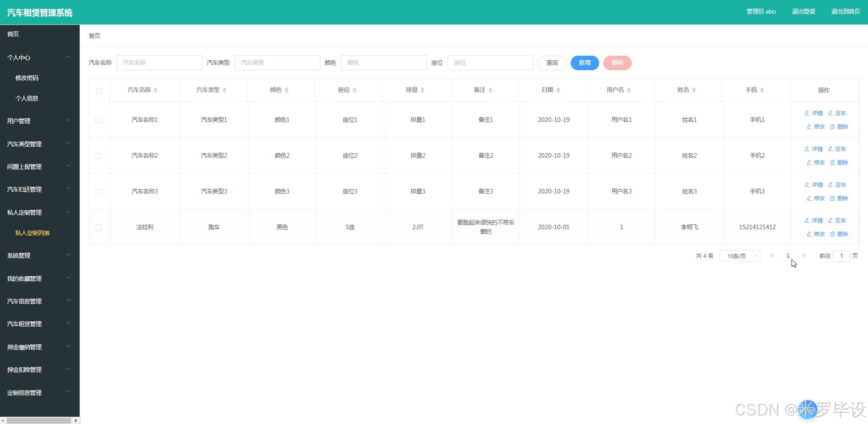The height and width of the screenshot is (424, 868).
Task: Expand the 系统管理 sidebar menu
Action: pyautogui.click(x=40, y=255)
